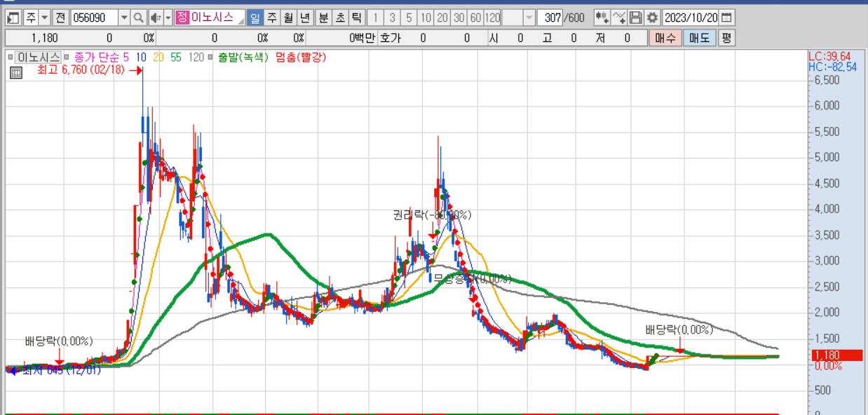Save chart settings with the floppy disk icon

[x=635, y=18]
